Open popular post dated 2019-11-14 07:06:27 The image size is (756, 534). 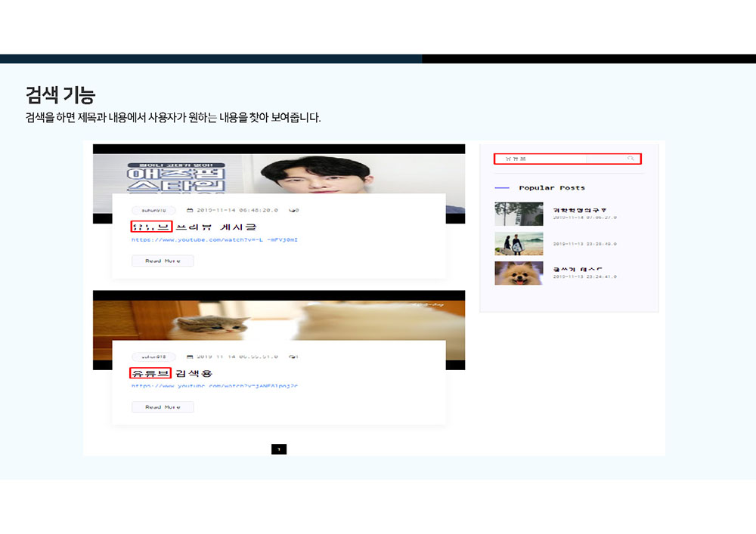[x=580, y=211]
